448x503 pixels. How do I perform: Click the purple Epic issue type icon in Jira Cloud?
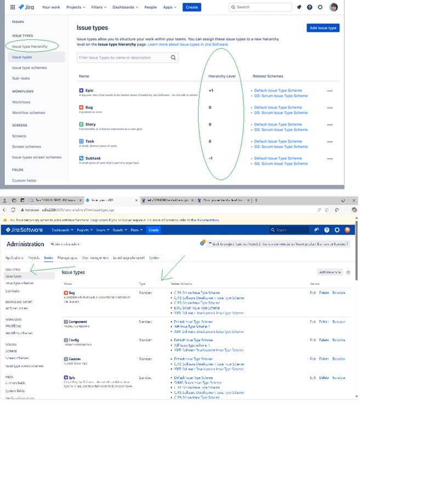81,90
